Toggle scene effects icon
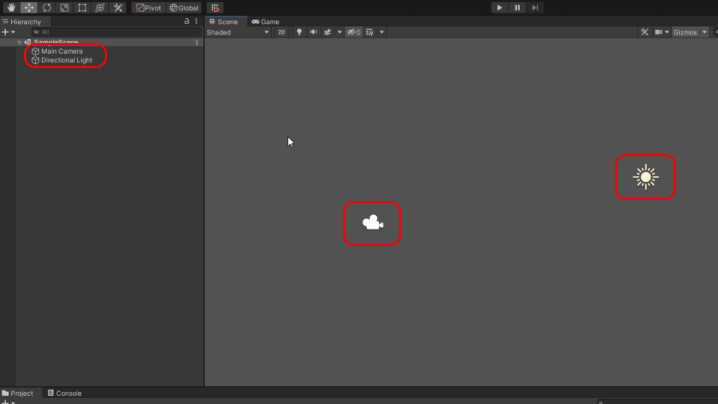 [328, 32]
